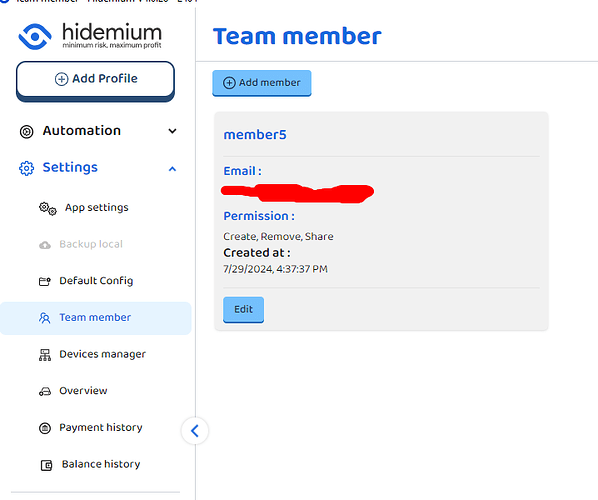Click the Settings gear icon
598x500 pixels.
pyautogui.click(x=26, y=168)
